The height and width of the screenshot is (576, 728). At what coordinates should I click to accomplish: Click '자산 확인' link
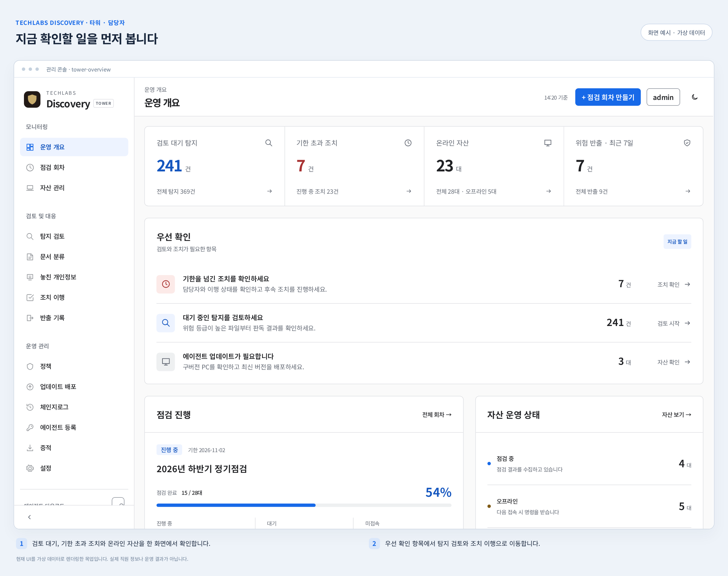pos(674,362)
